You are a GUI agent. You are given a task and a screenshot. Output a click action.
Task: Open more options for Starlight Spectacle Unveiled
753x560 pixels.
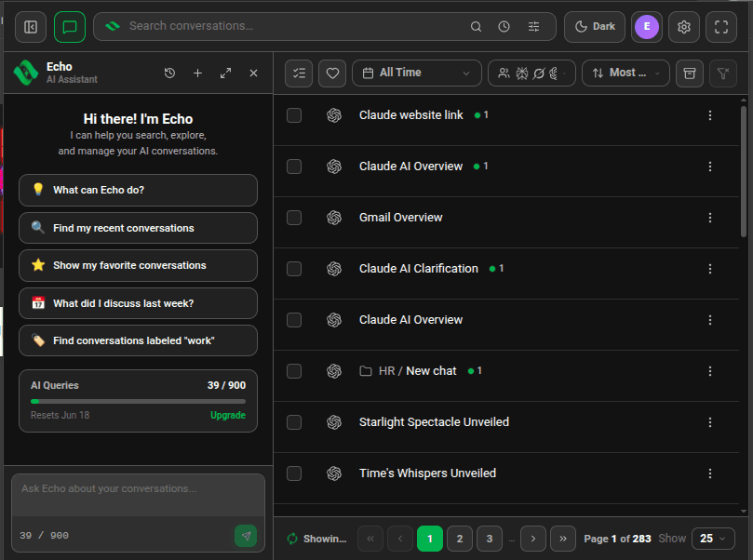point(710,422)
